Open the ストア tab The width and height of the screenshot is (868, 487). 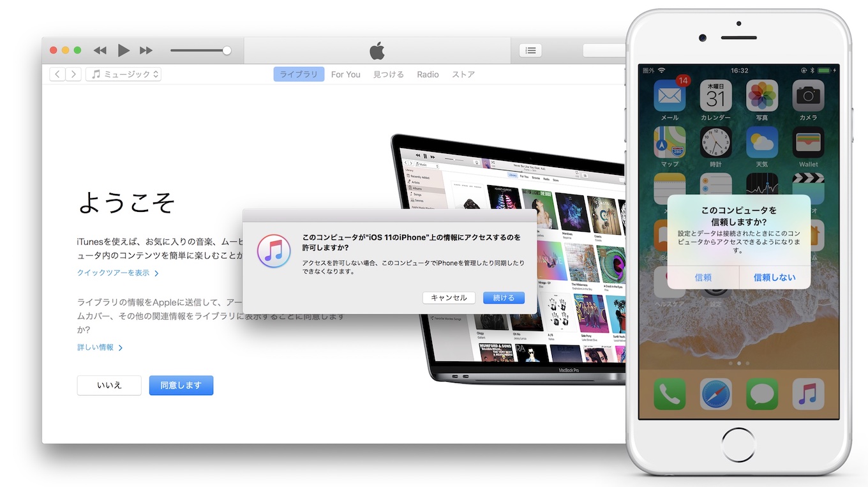tap(463, 74)
